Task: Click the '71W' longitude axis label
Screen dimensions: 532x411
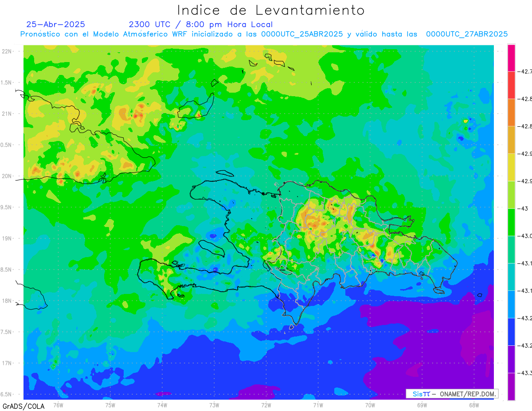Action: pyautogui.click(x=318, y=405)
